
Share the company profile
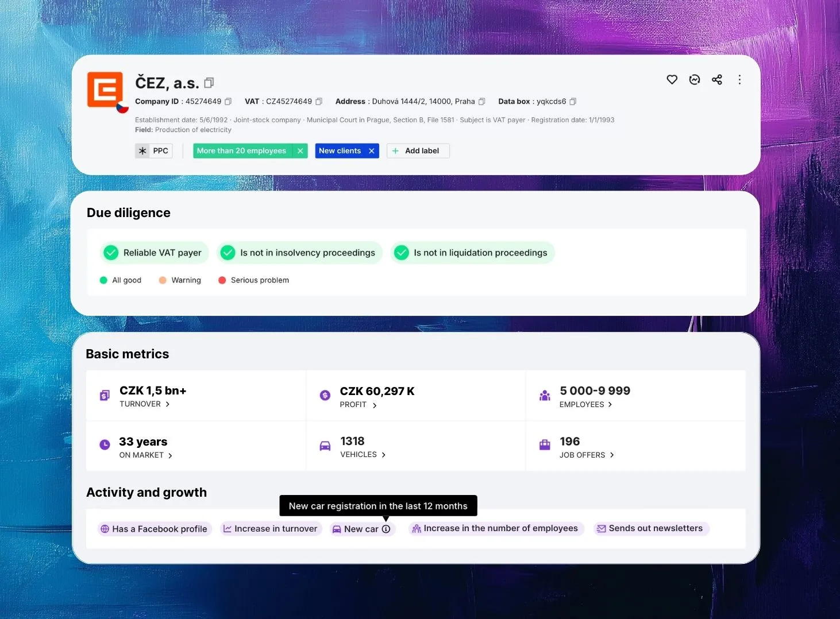pos(717,80)
